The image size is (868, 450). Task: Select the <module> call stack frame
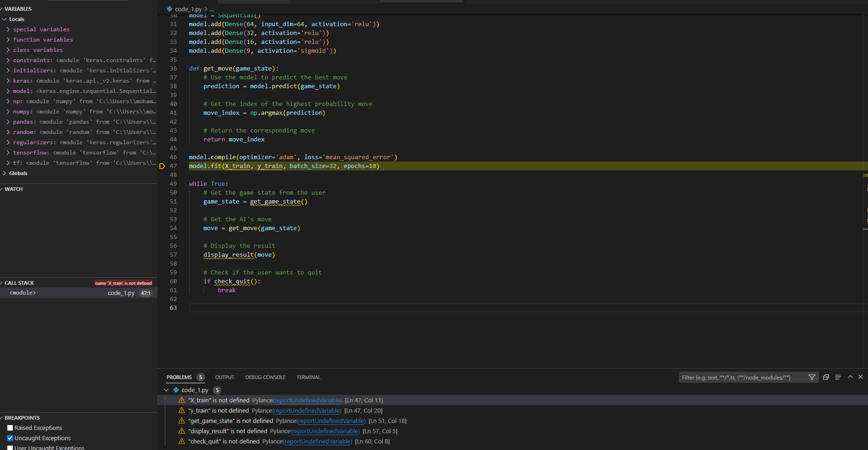coord(23,293)
